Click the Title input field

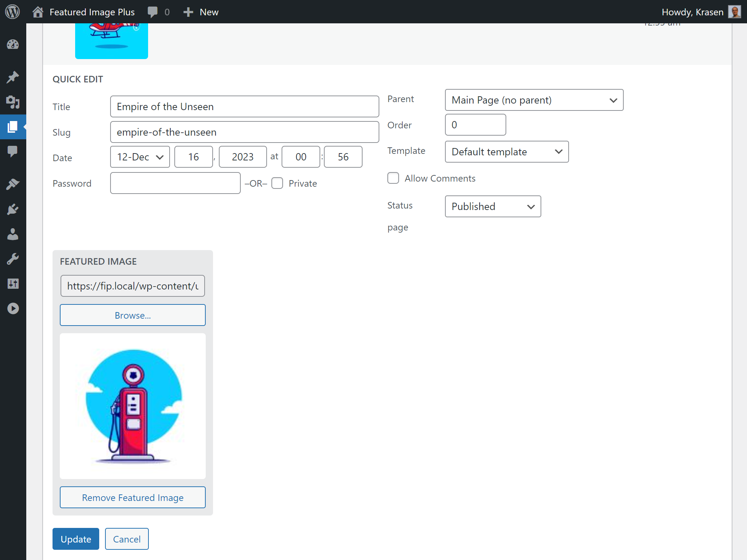(244, 106)
